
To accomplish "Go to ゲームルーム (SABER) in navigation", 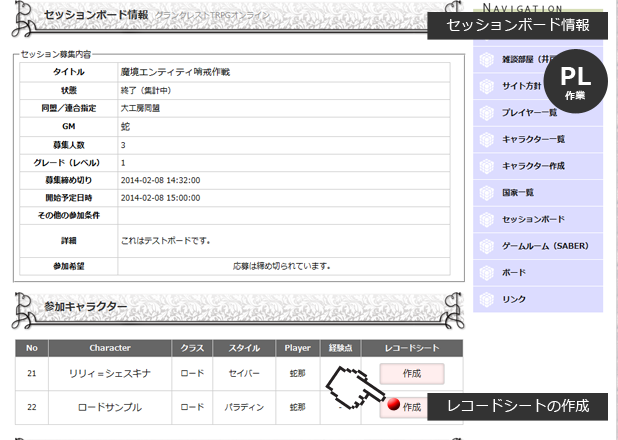I will coord(544,246).
